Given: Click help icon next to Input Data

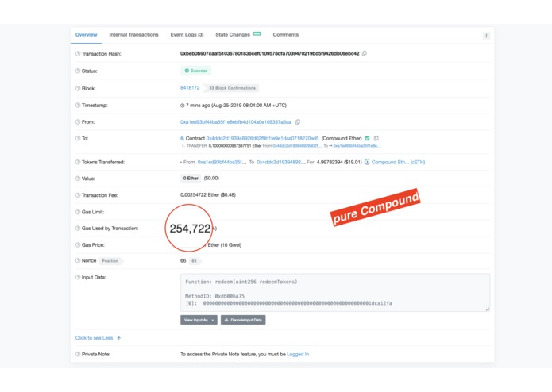Looking at the screenshot, I should coord(78,278).
